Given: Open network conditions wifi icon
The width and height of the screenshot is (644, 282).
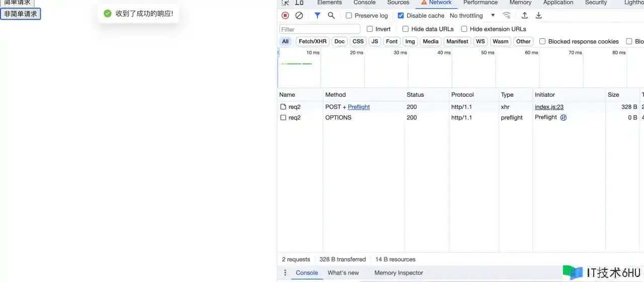Looking at the screenshot, I should pos(507,16).
